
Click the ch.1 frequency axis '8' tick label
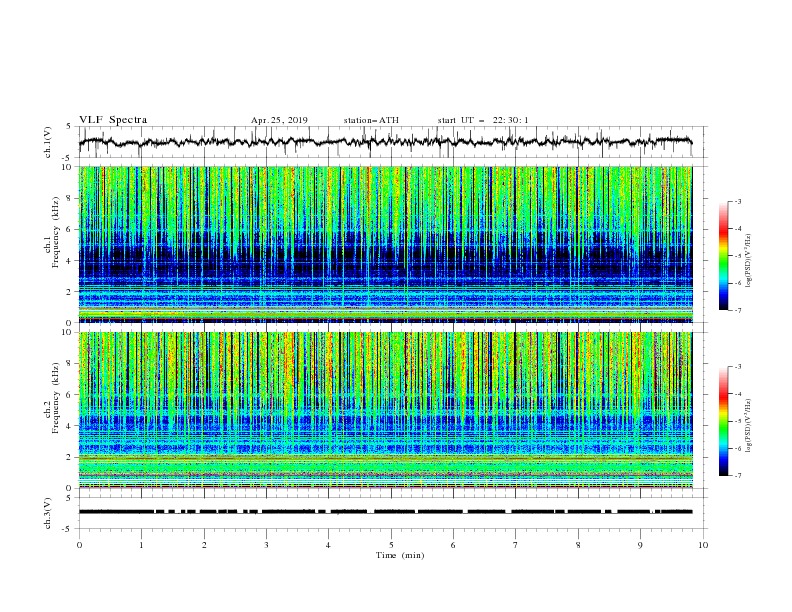(x=71, y=198)
